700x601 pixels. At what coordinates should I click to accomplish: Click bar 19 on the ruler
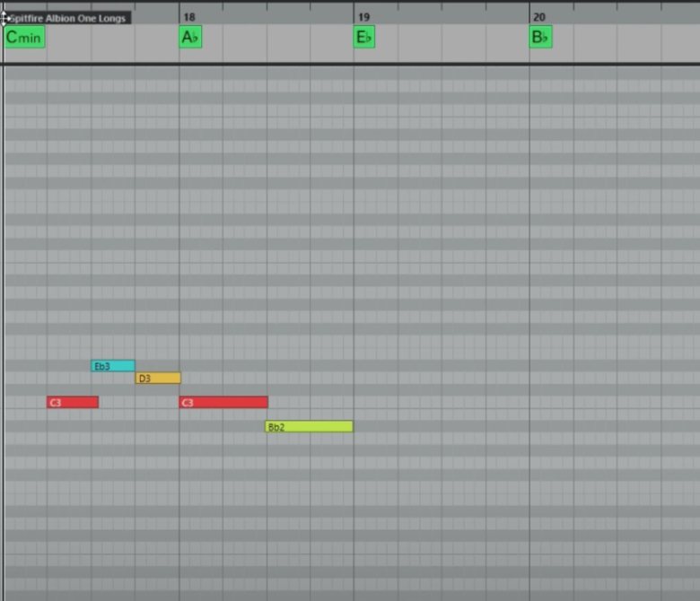point(363,17)
